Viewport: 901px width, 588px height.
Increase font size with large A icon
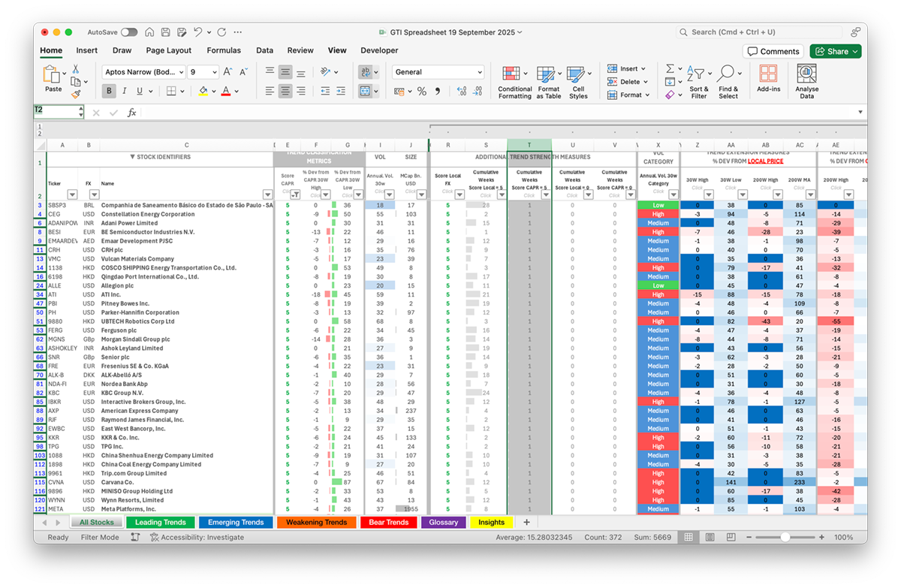[x=229, y=72]
